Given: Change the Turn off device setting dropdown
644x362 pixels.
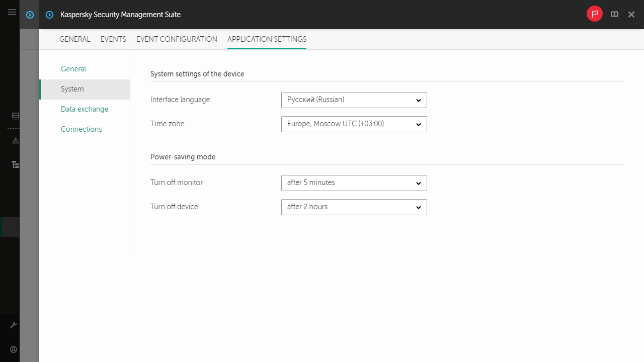Looking at the screenshot, I should pos(354,207).
